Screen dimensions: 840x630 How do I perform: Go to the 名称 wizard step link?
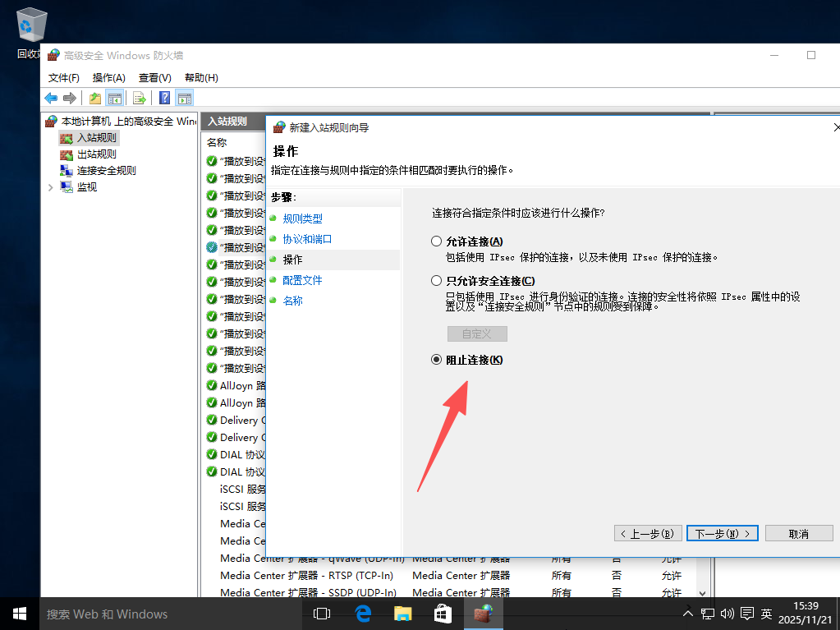pyautogui.click(x=292, y=301)
